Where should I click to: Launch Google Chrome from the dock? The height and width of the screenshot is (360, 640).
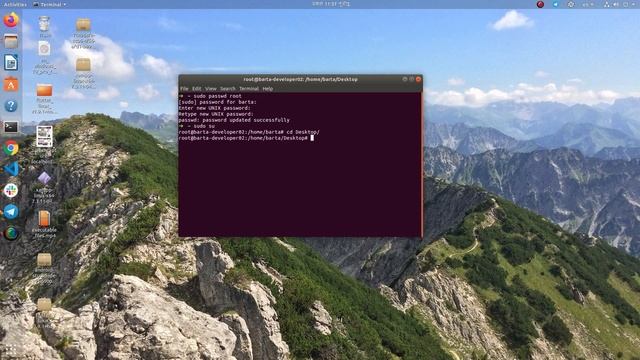[11, 148]
